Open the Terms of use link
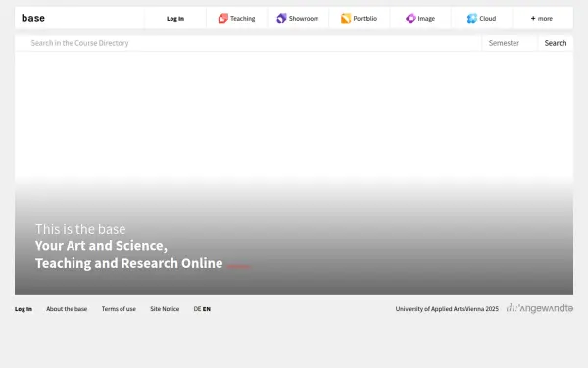588x368 pixels. [119, 309]
